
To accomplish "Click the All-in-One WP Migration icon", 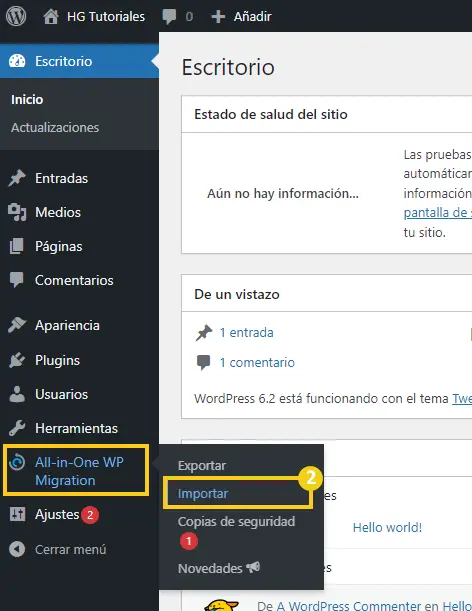I will (x=17, y=462).
